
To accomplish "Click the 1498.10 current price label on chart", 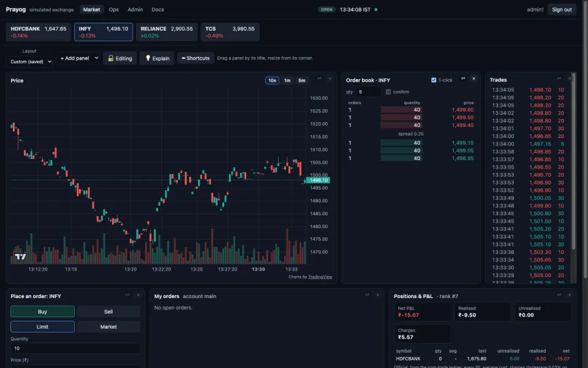I will (x=318, y=180).
